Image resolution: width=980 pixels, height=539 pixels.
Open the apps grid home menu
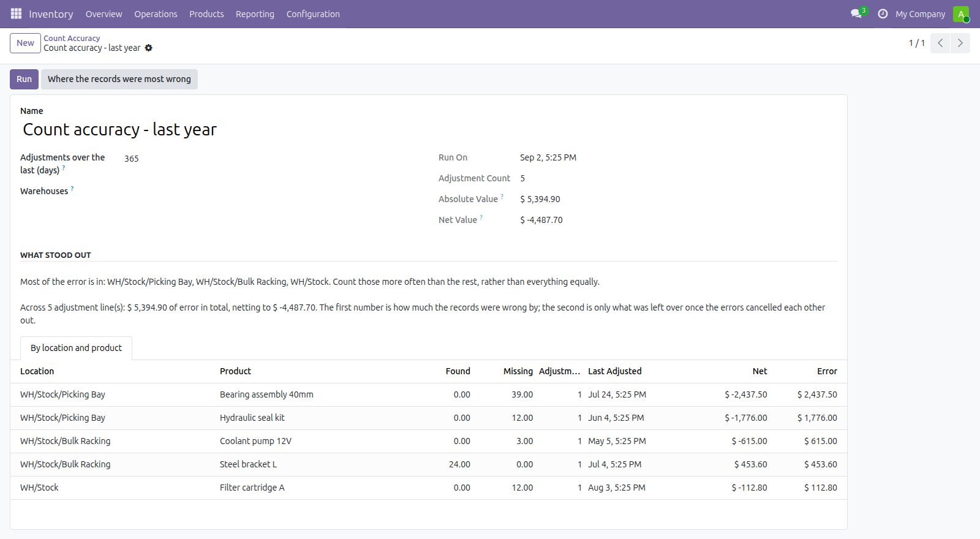(x=16, y=13)
